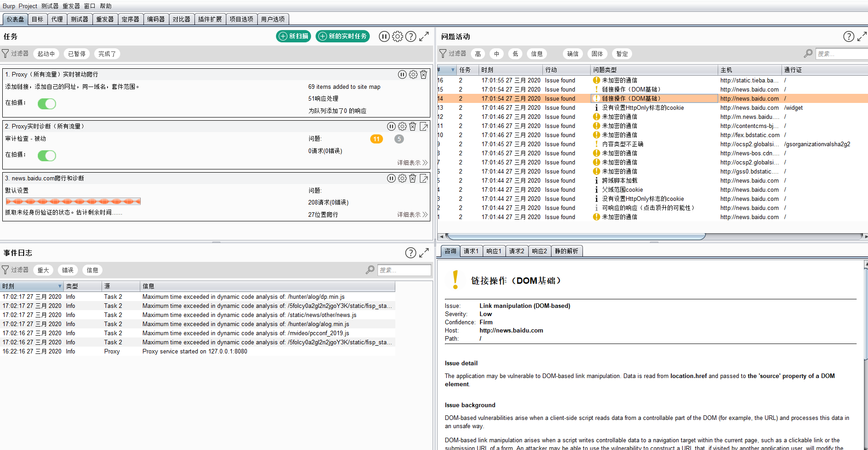Click the issue table horizontal scrollbar
Viewport: 868px width, 450px height.
tap(576, 236)
